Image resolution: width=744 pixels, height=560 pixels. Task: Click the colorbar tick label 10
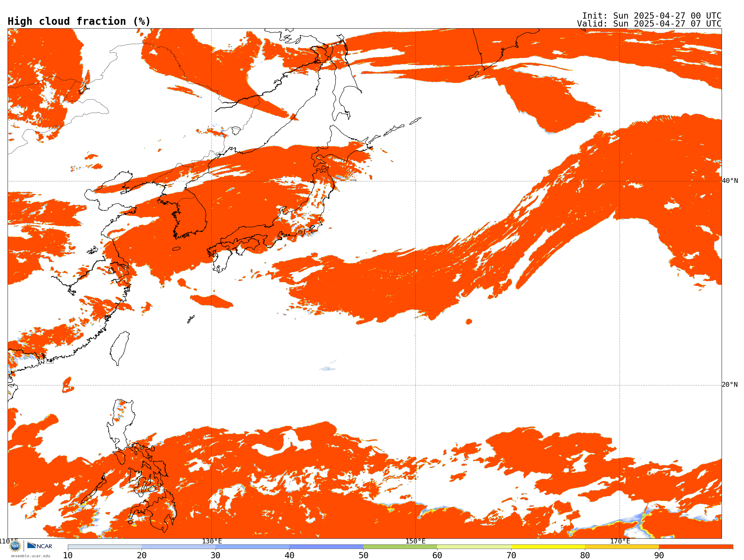68,556
